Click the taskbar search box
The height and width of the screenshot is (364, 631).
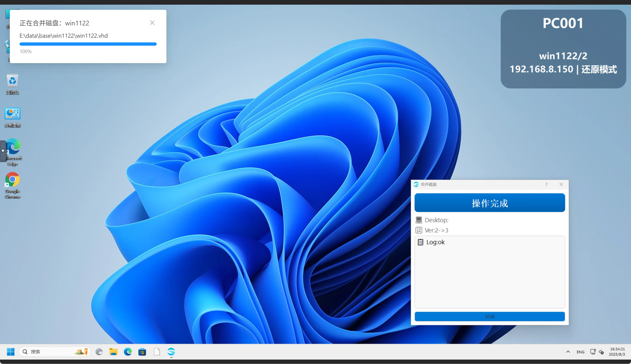click(55, 352)
